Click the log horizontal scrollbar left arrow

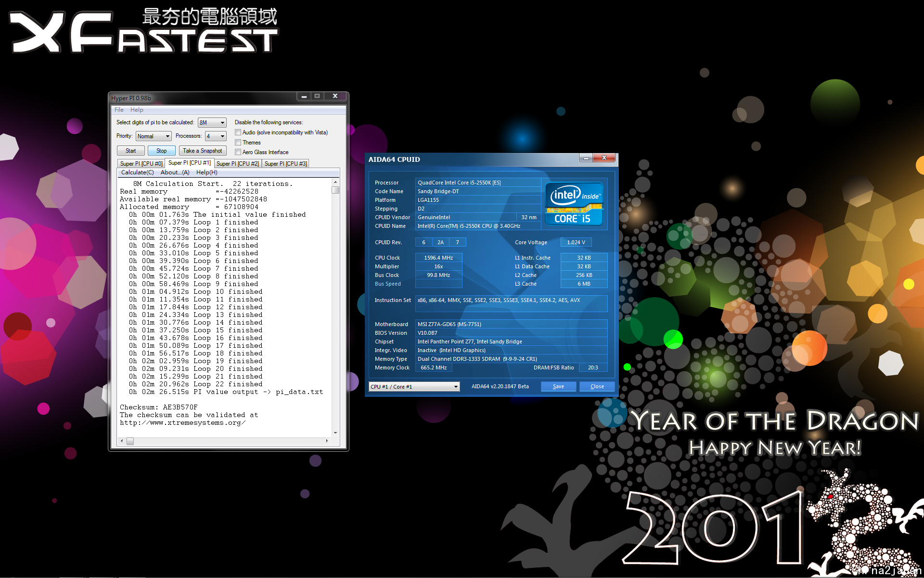(122, 441)
